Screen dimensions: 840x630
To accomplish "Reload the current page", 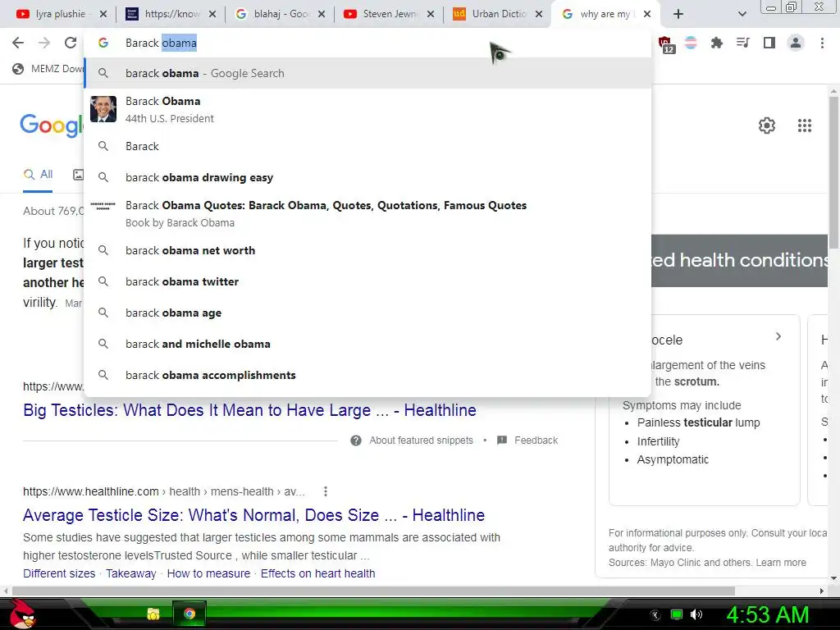I will pyautogui.click(x=71, y=43).
